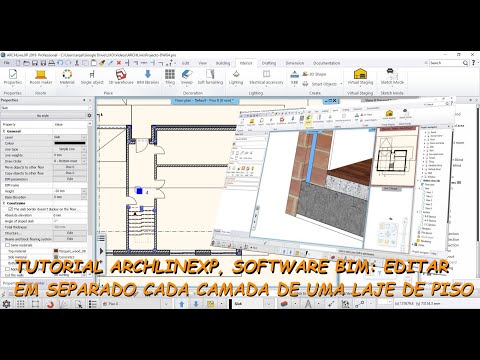Click the Undo arrow icon
This screenshot has height=360, width=480.
[x=60, y=63]
